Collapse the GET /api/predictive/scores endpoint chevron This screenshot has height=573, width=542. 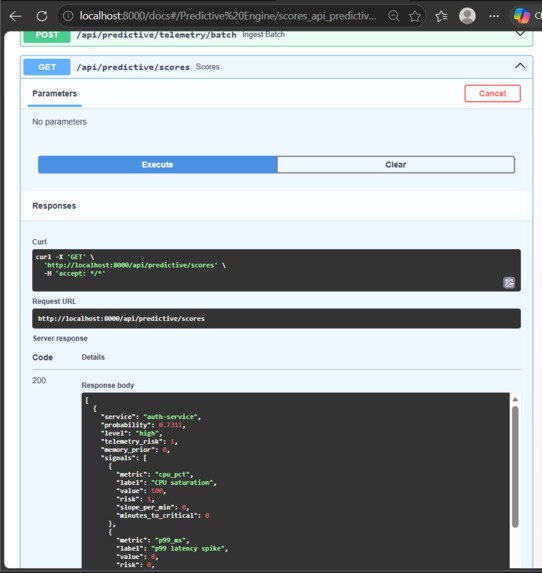[x=520, y=66]
